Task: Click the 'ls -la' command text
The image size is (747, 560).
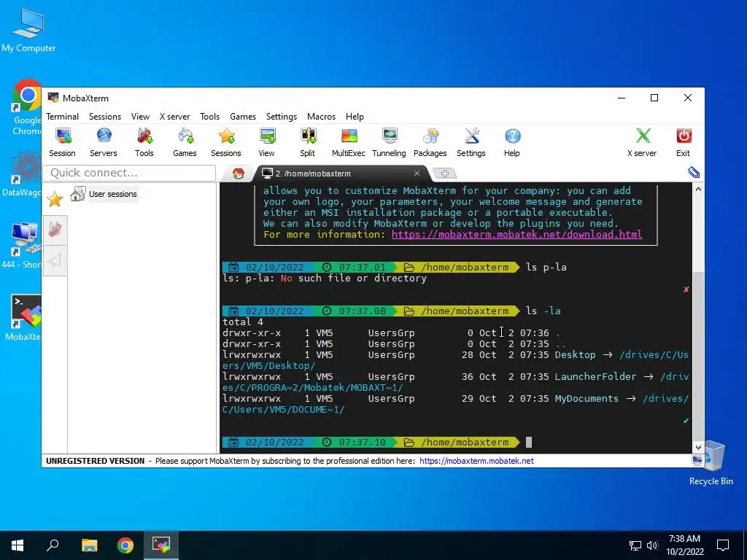Action: pos(543,311)
